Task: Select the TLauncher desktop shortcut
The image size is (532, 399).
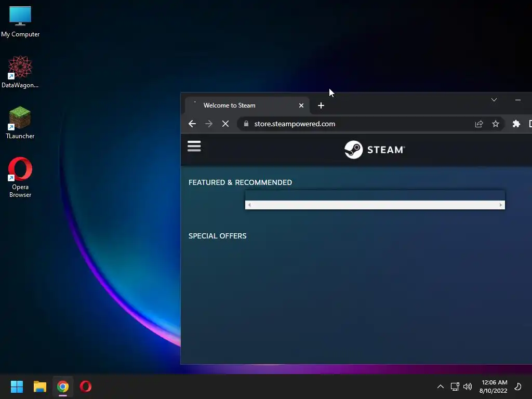Action: [20, 123]
